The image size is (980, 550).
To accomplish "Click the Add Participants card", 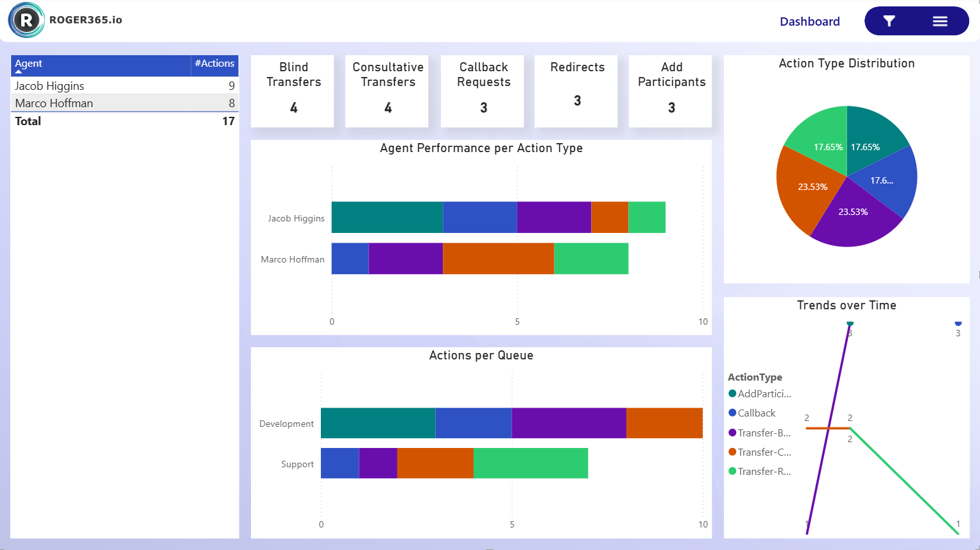I will [671, 90].
